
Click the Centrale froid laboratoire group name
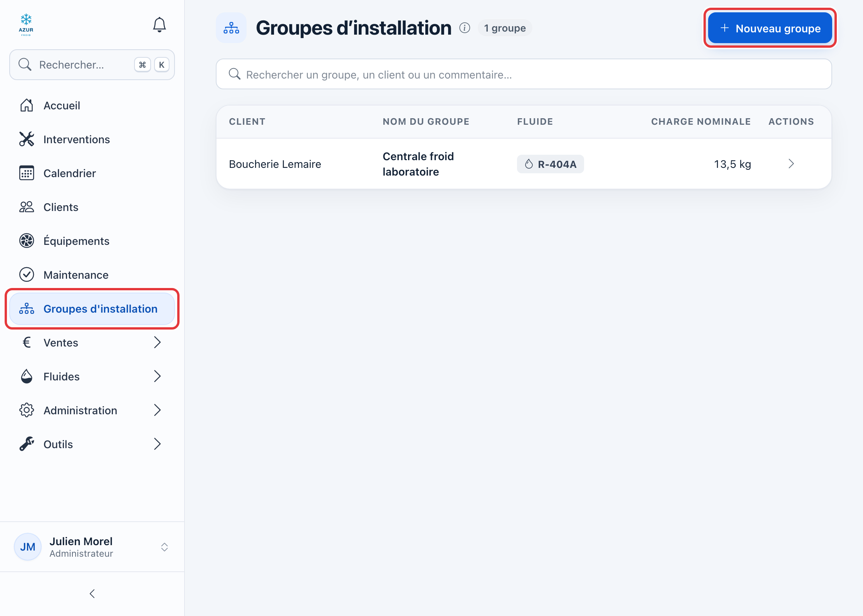coord(418,164)
